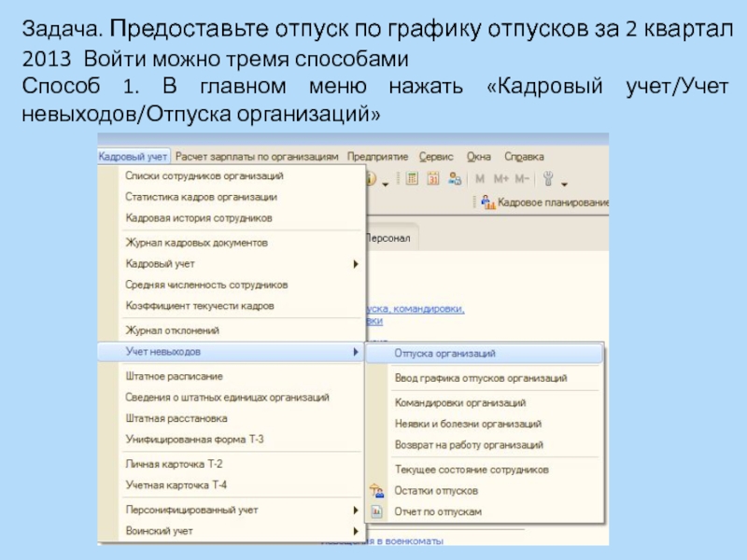
Task: Click the wrench settings icon
Action: pyautogui.click(x=548, y=178)
